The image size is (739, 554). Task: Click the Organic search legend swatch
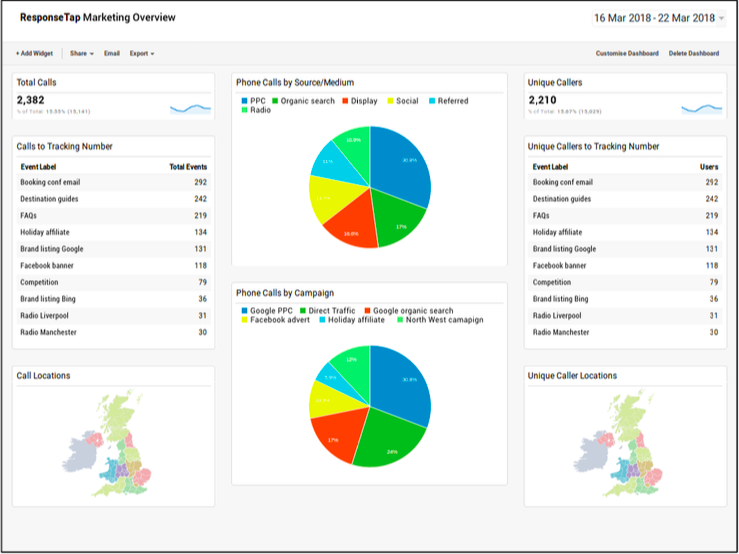point(275,101)
